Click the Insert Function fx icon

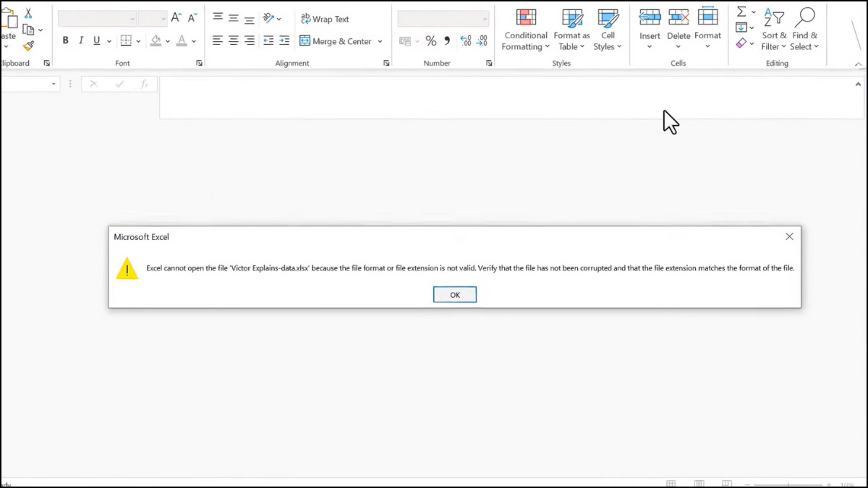point(145,85)
